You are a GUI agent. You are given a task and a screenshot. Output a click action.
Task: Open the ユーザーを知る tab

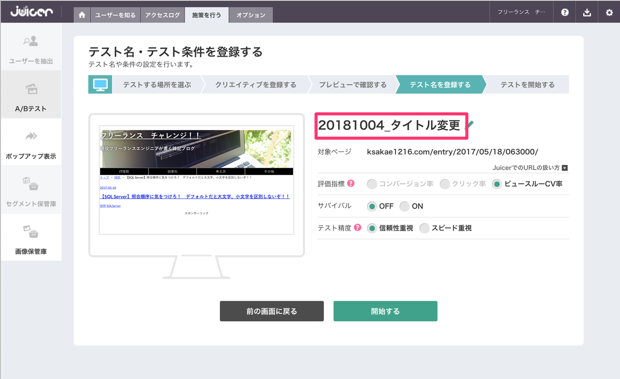tap(115, 15)
